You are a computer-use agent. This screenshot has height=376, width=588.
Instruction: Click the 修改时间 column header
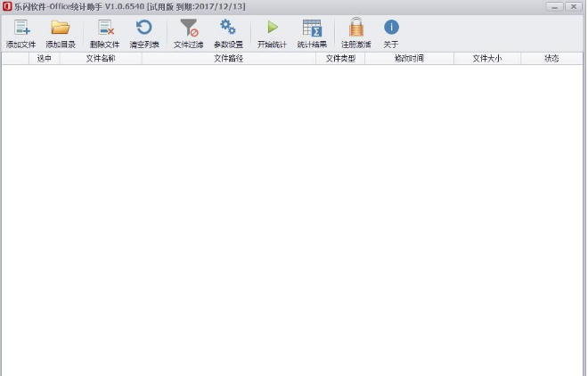[409, 58]
